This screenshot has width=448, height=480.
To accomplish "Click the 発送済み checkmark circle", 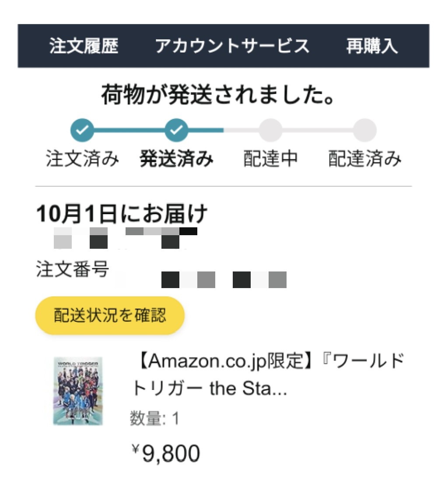I will (176, 129).
